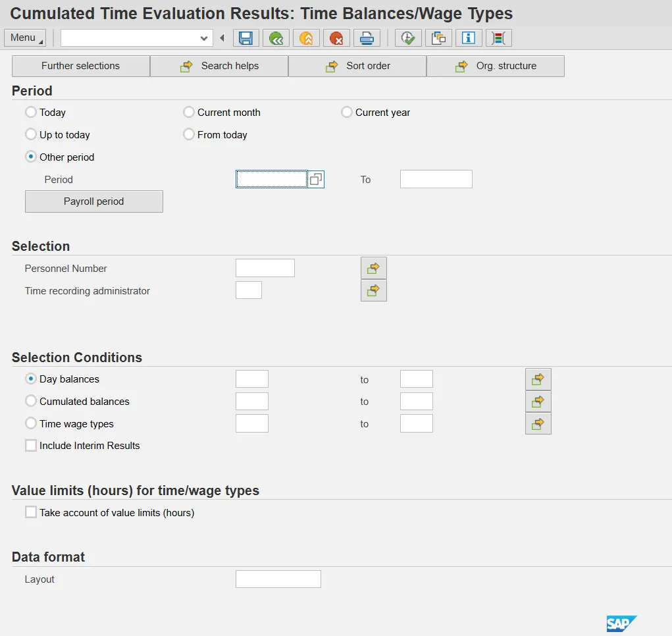Click the red Cancel icon
The height and width of the screenshot is (636, 672).
336,38
